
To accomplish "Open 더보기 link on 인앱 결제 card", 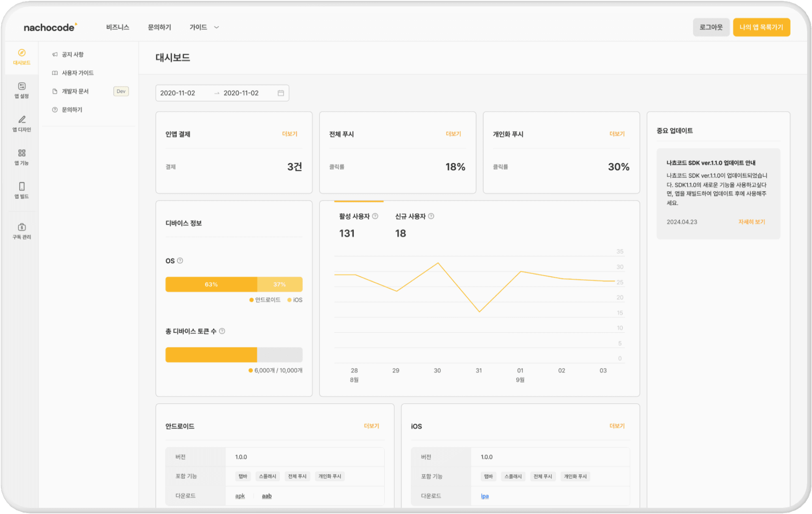I will pos(290,134).
